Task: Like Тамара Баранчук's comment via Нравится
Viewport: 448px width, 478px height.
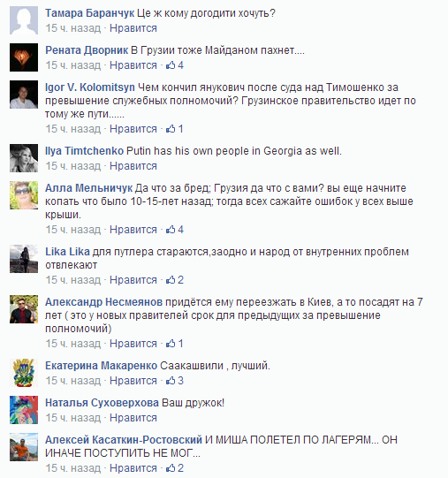Action: pos(133,28)
